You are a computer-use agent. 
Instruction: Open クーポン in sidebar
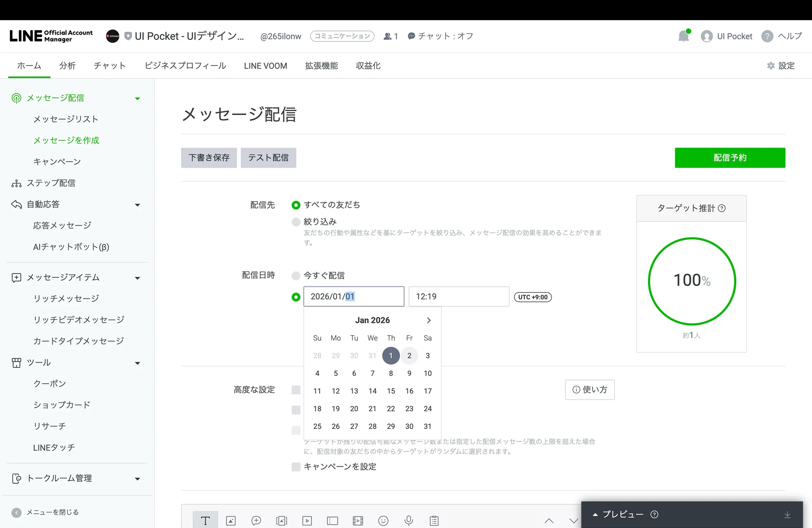tap(50, 383)
